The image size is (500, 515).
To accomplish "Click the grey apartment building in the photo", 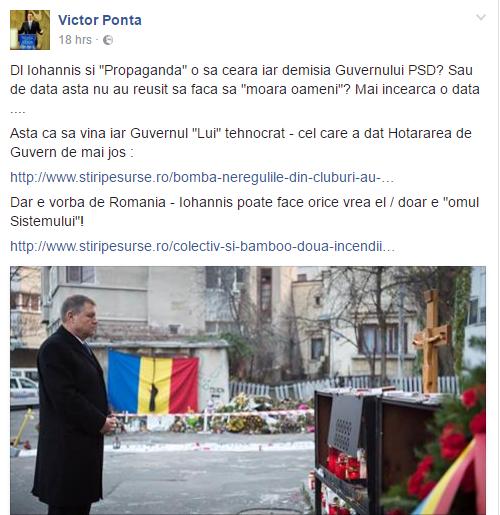I will pyautogui.click(x=133, y=300).
